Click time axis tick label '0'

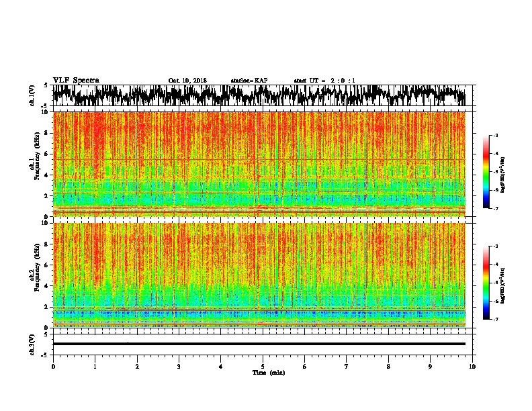[x=53, y=367]
